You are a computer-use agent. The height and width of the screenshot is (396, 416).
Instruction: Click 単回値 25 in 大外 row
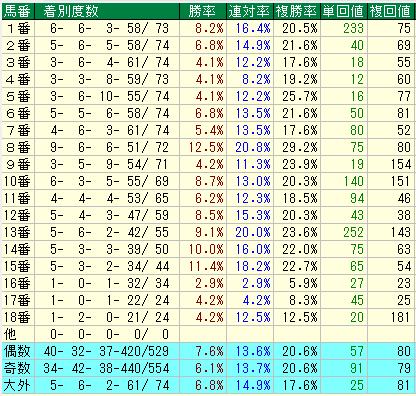point(357,385)
